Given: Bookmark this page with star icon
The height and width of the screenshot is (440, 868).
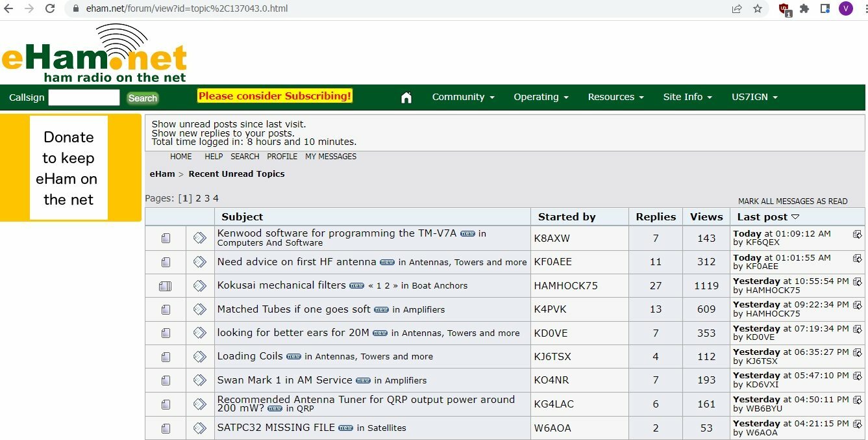Looking at the screenshot, I should (x=758, y=8).
